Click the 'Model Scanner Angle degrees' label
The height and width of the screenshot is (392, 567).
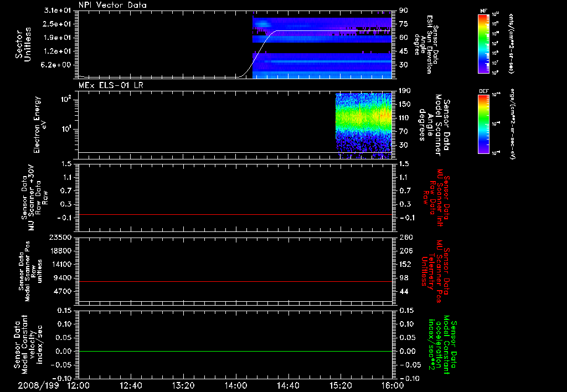point(434,125)
